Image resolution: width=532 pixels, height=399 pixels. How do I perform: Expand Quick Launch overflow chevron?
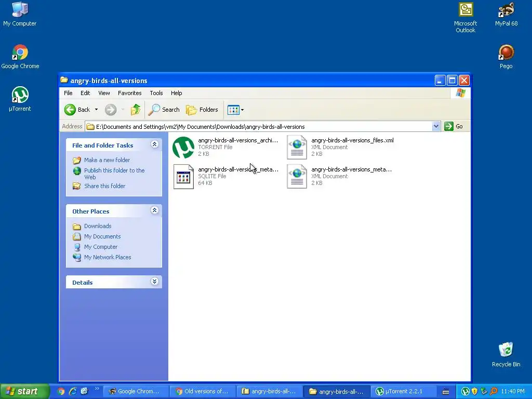pos(97,389)
